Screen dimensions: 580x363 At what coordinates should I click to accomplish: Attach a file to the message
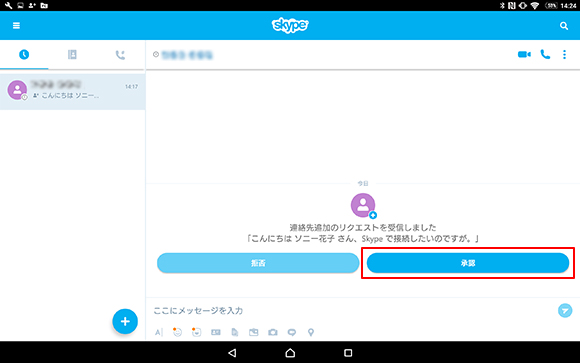[235, 332]
